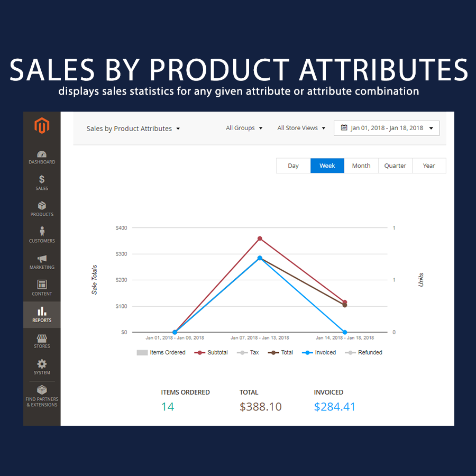Click axis label Jan 07, 2018 - Jan 13, 2018
The height and width of the screenshot is (476, 476).
tap(260, 338)
